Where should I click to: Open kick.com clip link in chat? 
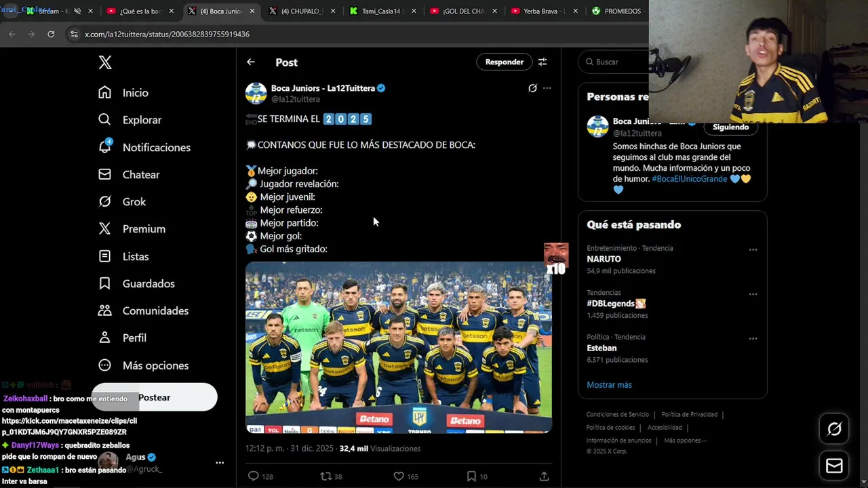tap(68, 426)
